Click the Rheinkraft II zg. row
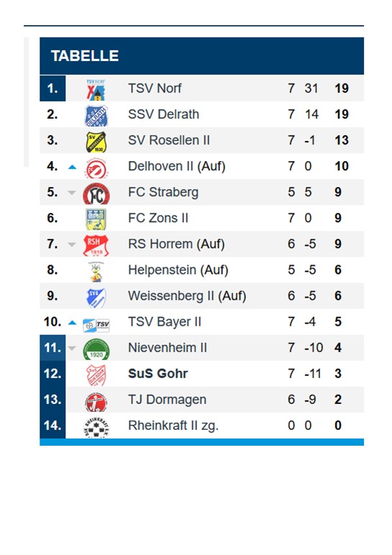Screen dimensions: 392x555 [x=202, y=426]
